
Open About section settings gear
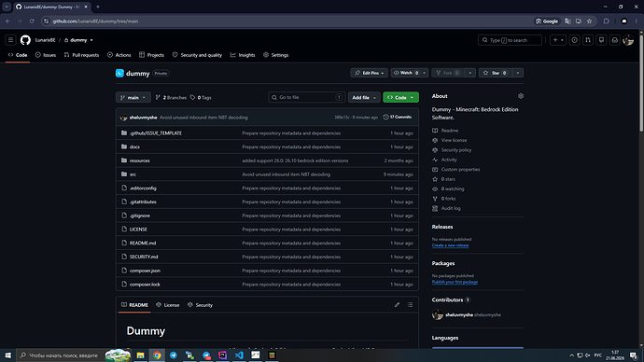click(521, 96)
